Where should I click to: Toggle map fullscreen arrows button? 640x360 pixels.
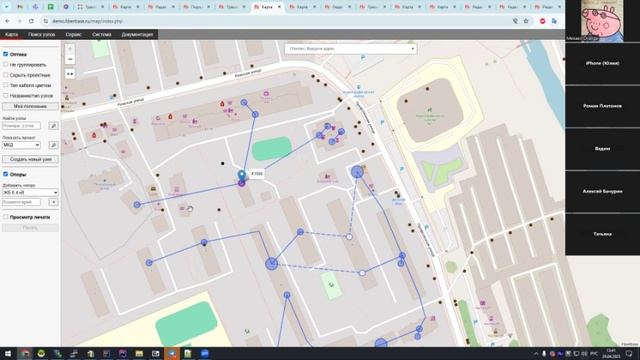point(70,74)
